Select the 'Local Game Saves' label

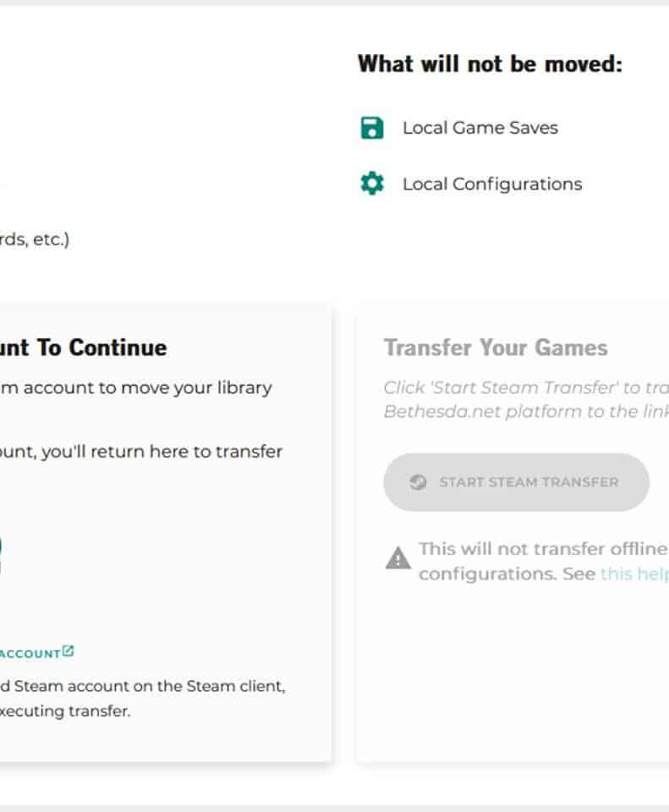480,129
